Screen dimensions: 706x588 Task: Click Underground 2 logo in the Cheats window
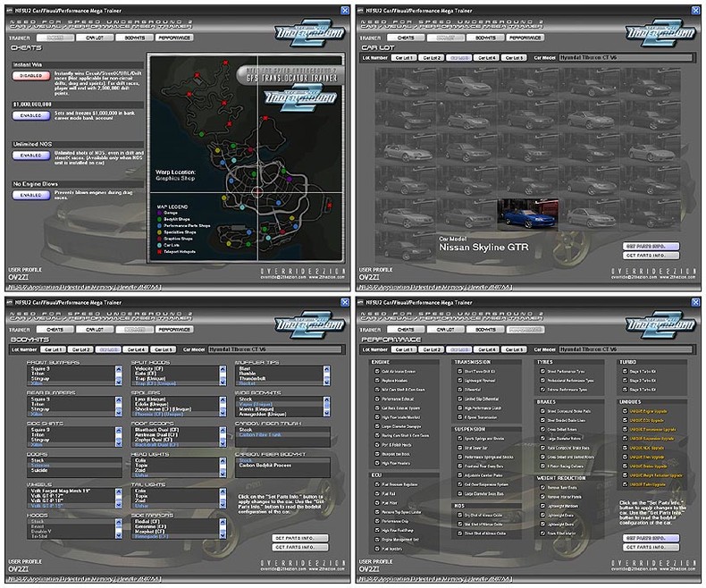(x=309, y=33)
